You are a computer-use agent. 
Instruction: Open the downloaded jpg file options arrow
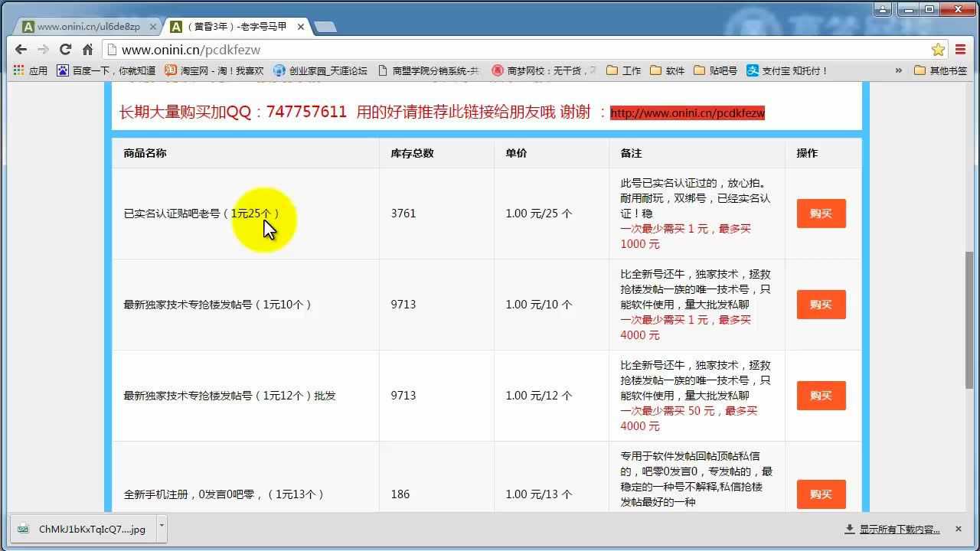162,527
